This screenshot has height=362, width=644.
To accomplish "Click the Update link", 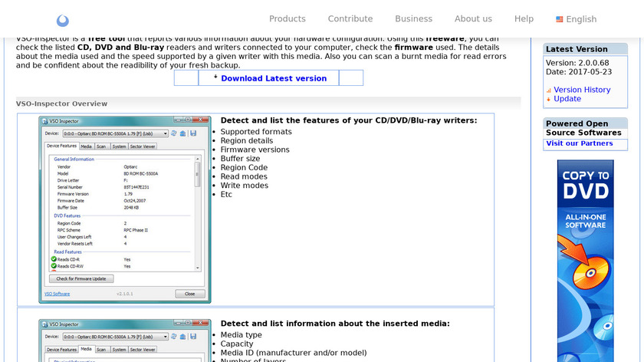I will 567,99.
